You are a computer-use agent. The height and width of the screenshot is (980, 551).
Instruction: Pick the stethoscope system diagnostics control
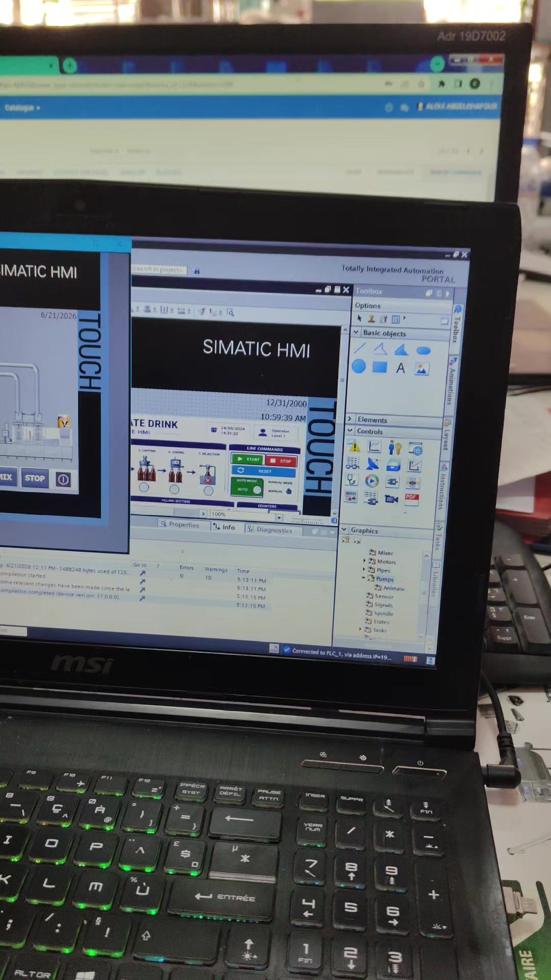pos(352,480)
